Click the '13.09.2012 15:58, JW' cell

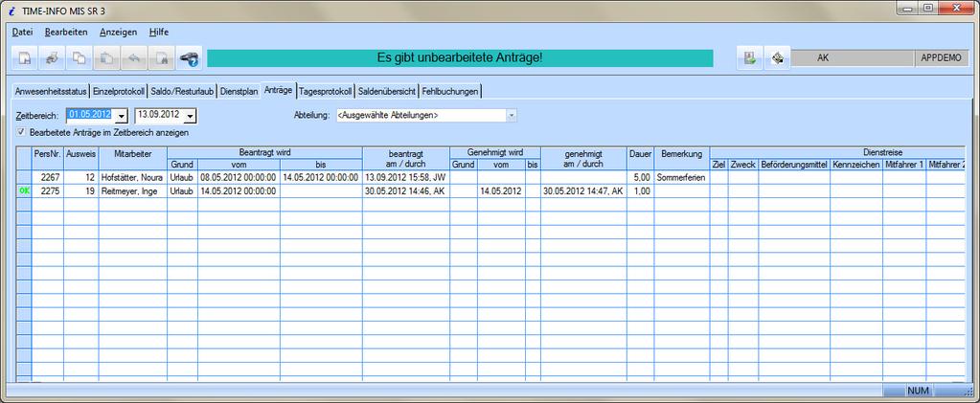[405, 177]
